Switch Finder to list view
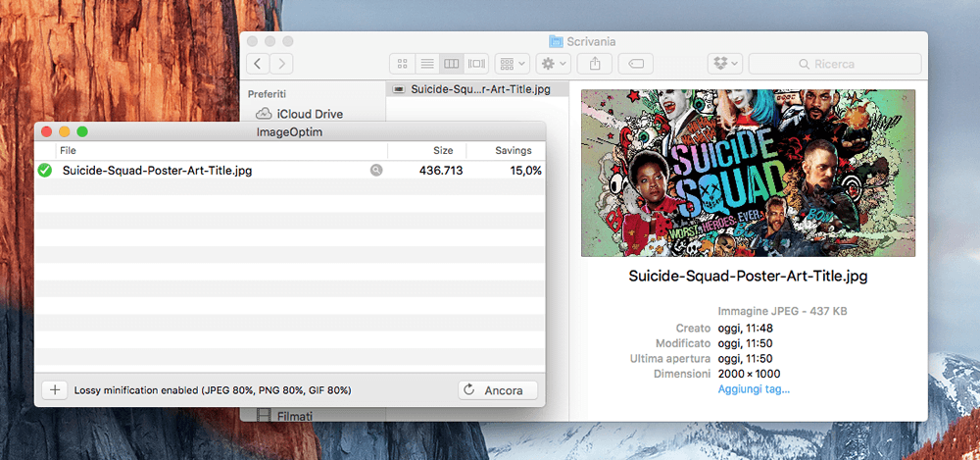The image size is (980, 460). pyautogui.click(x=427, y=64)
